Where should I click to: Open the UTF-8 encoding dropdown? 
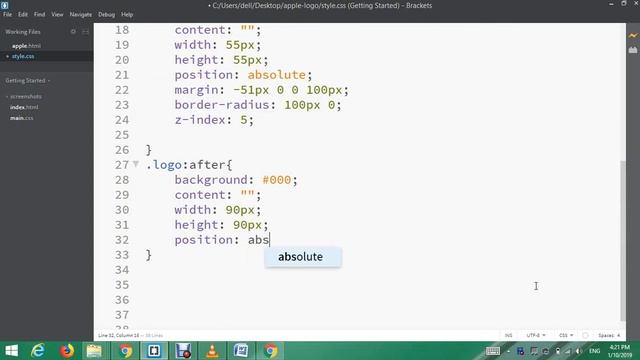536,335
